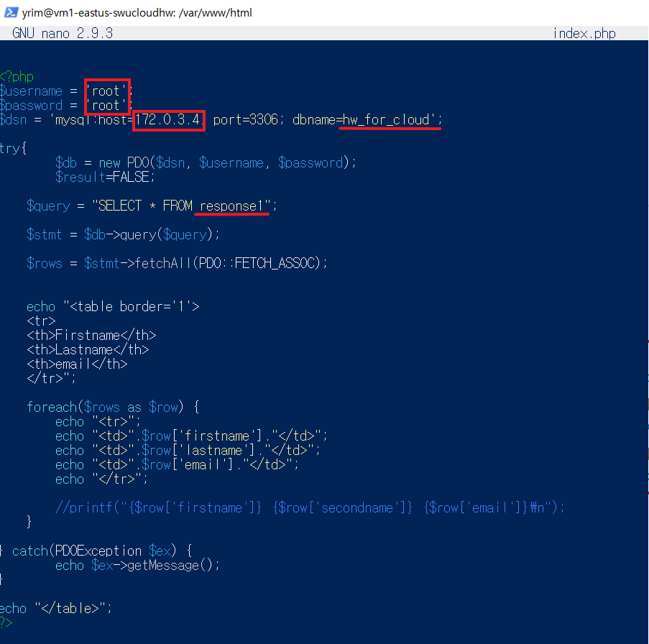Click the $row['firstname'] echo line
The height and width of the screenshot is (644, 649).
pyautogui.click(x=192, y=436)
